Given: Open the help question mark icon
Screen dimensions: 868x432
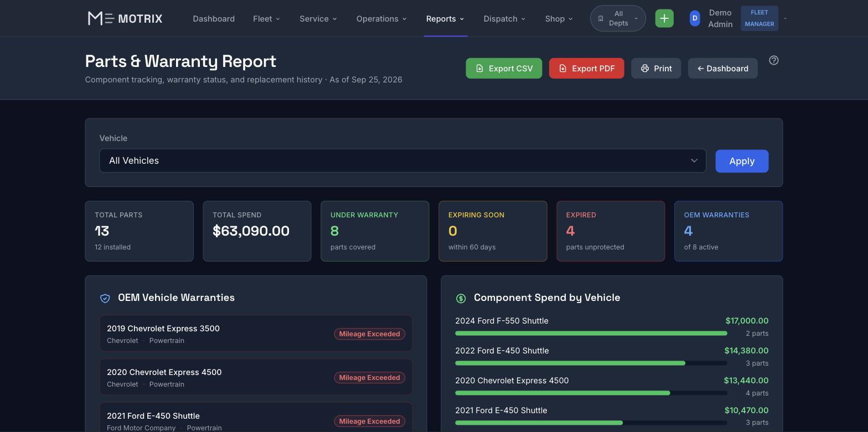Looking at the screenshot, I should click(774, 60).
